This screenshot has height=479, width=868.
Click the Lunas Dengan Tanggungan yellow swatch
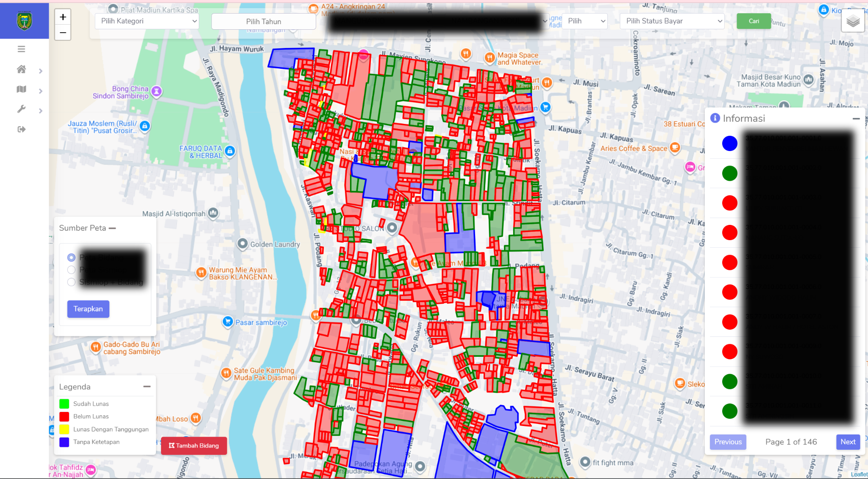[x=64, y=429]
